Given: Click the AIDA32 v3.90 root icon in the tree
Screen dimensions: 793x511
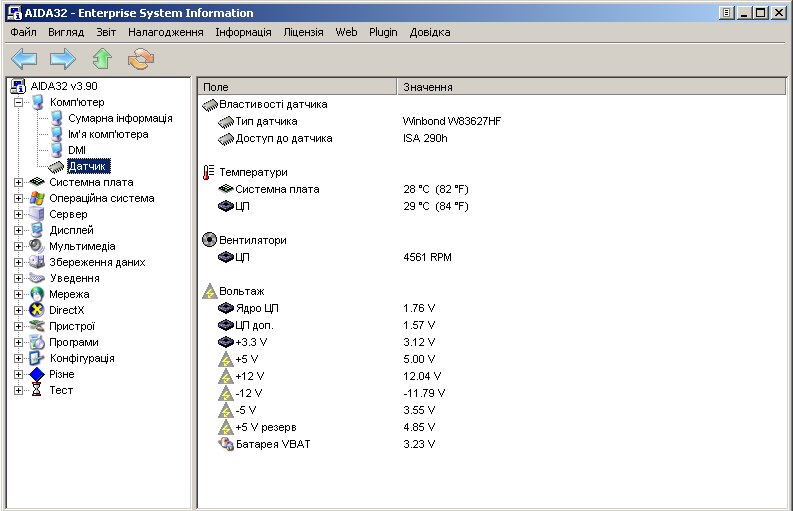Looking at the screenshot, I should point(19,86).
